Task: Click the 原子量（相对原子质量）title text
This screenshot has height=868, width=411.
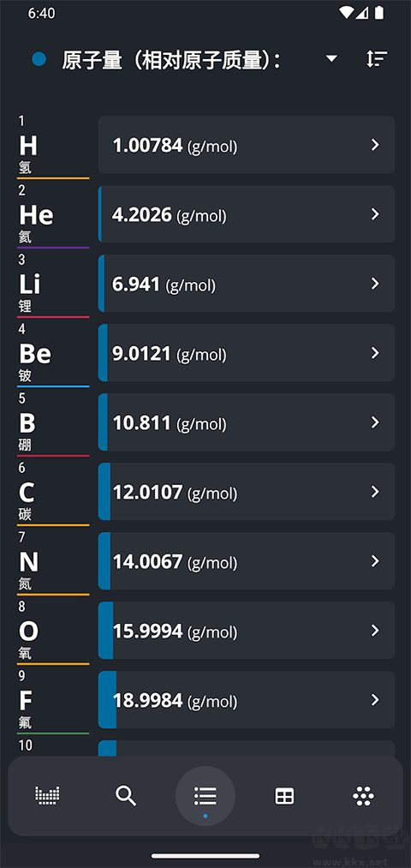Action: (x=170, y=59)
